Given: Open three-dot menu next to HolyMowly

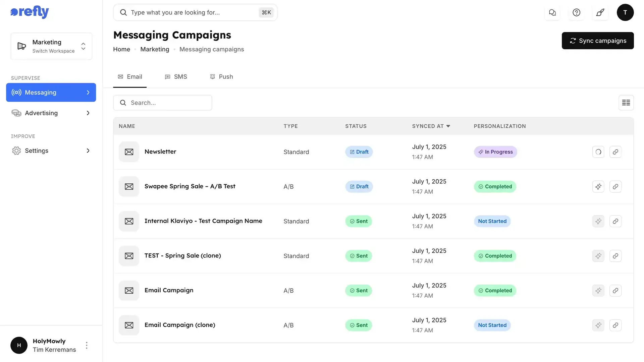Looking at the screenshot, I should tap(87, 345).
